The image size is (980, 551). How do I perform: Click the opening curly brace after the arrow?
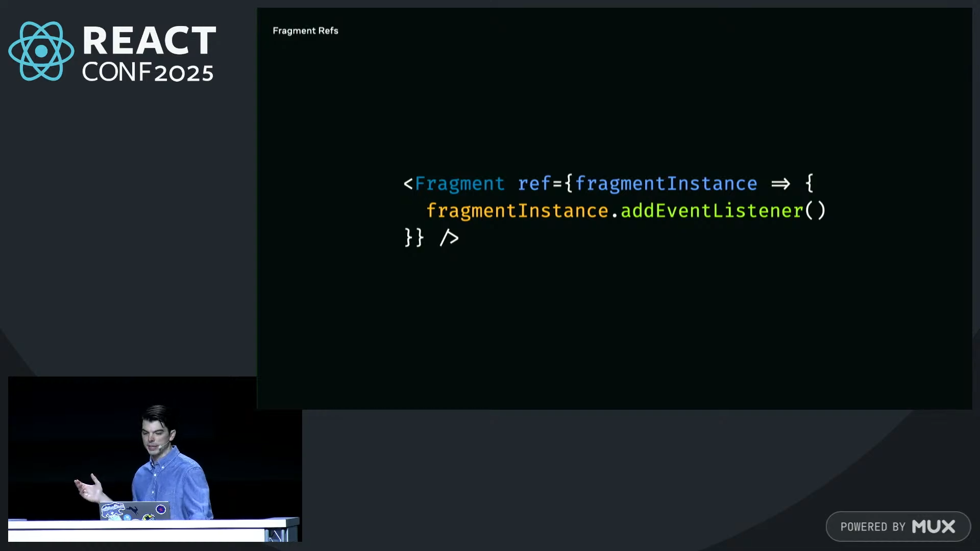(x=810, y=183)
